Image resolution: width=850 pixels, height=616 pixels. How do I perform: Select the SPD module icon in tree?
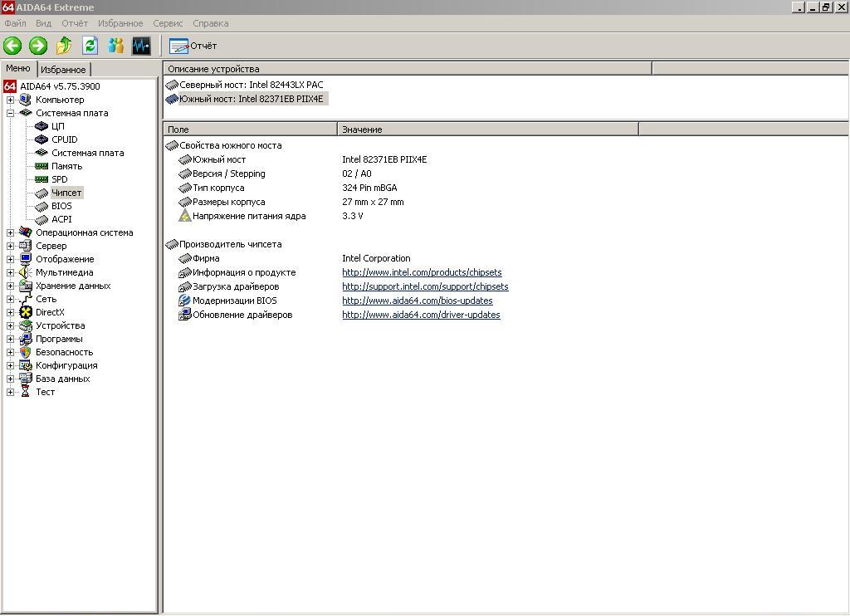pyautogui.click(x=42, y=179)
